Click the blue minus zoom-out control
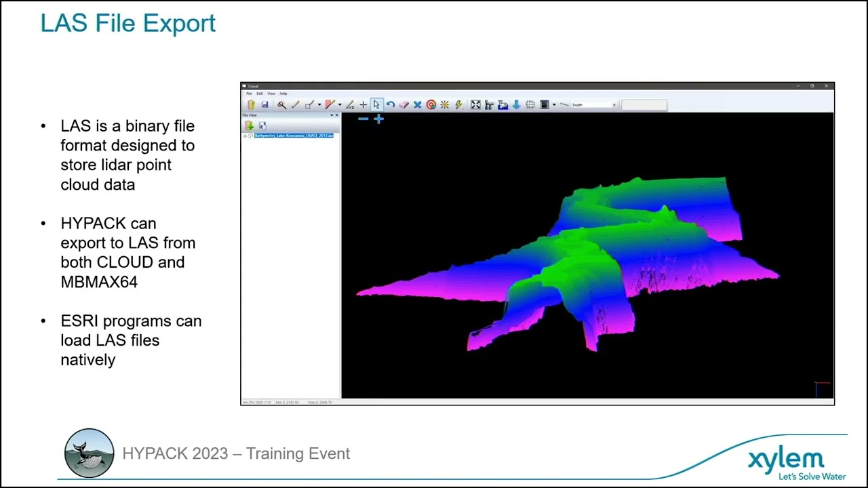This screenshot has height=488, width=868. (x=363, y=119)
